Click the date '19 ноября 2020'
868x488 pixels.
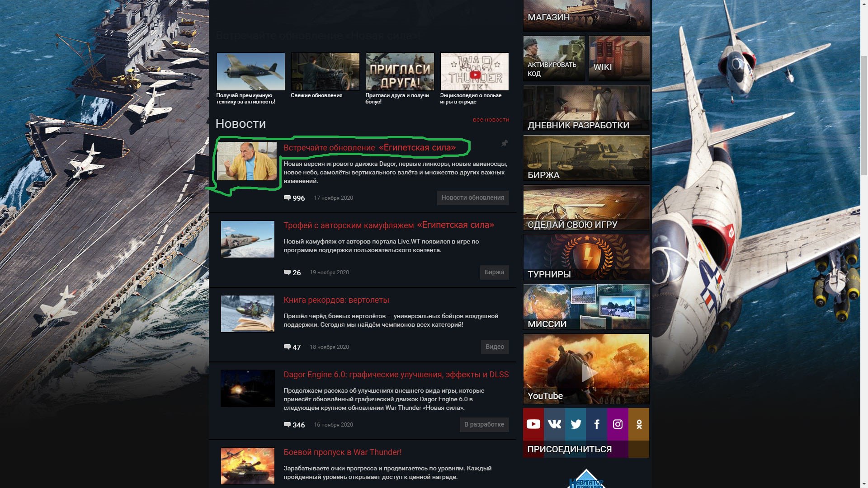[x=330, y=272]
